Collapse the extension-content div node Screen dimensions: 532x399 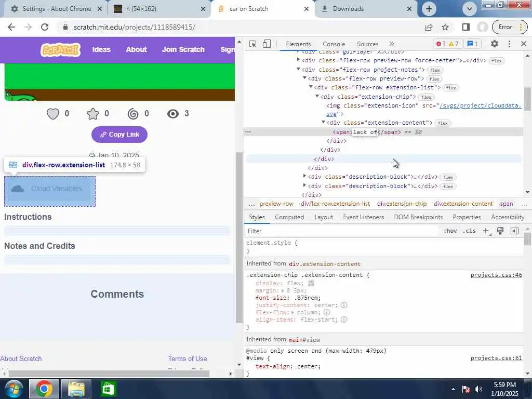click(323, 123)
